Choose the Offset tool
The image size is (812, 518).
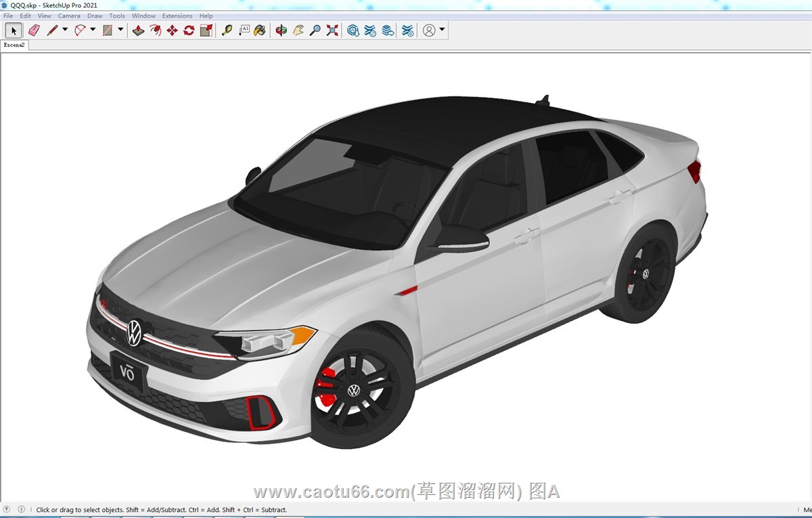pos(155,30)
